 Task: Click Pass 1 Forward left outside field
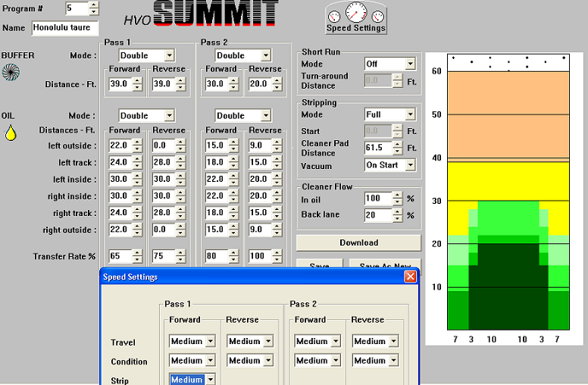pos(120,146)
